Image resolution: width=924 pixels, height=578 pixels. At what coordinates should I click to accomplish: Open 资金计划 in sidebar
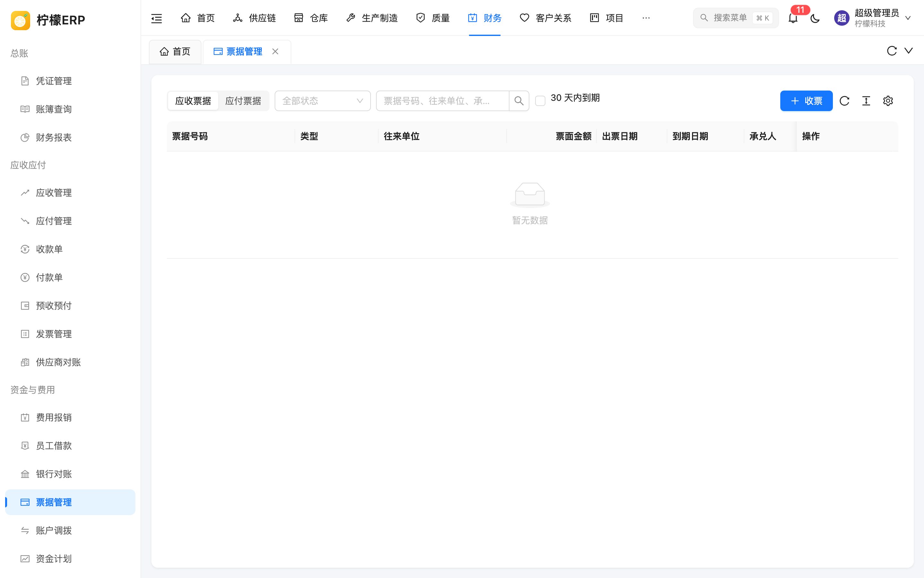coord(70,559)
